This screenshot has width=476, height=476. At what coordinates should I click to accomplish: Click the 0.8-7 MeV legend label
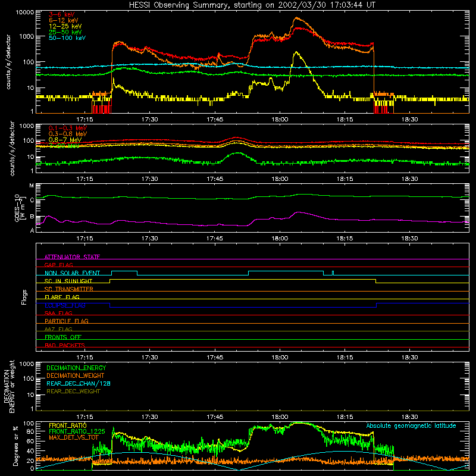click(x=65, y=140)
